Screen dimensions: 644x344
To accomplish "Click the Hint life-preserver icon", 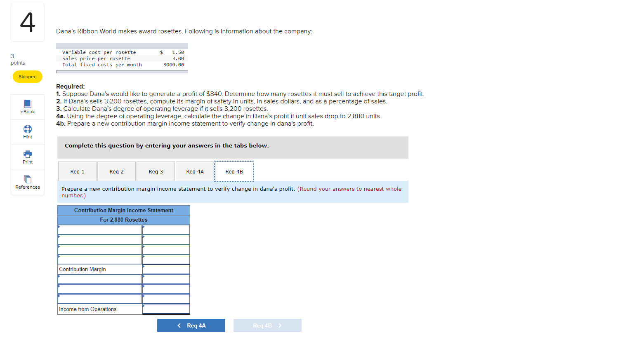I will pyautogui.click(x=27, y=129).
